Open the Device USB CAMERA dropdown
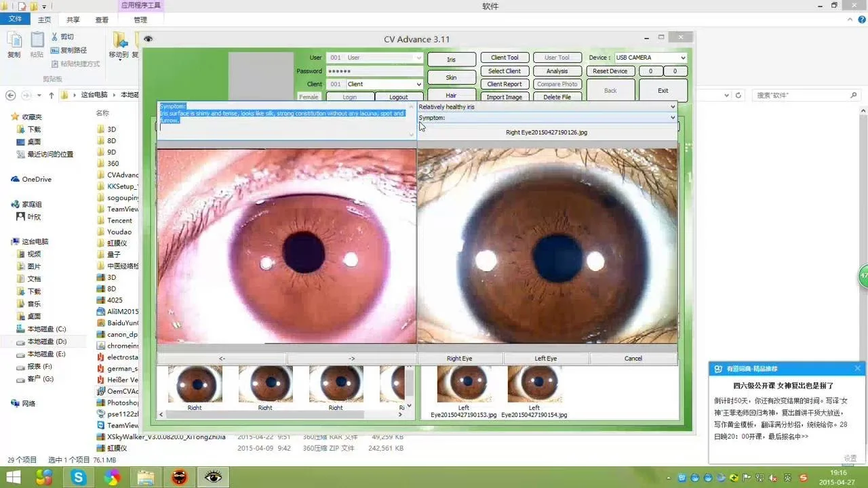 pyautogui.click(x=682, y=58)
